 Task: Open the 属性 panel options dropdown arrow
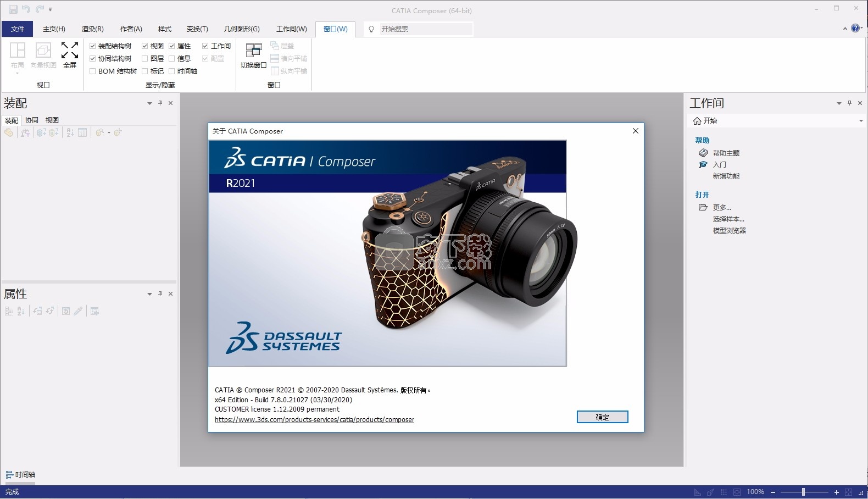[149, 294]
